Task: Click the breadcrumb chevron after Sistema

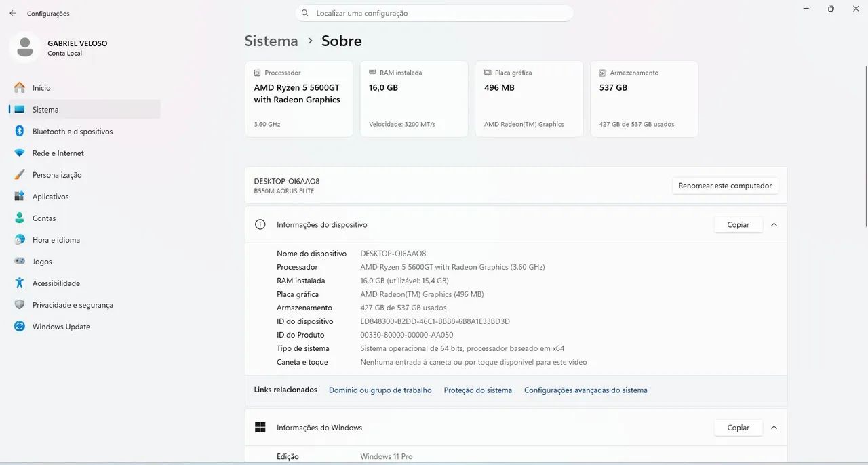Action: point(310,41)
